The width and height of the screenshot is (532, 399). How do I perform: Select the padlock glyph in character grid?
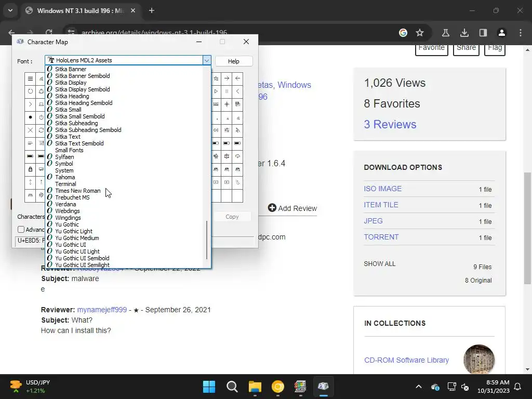[30, 169]
